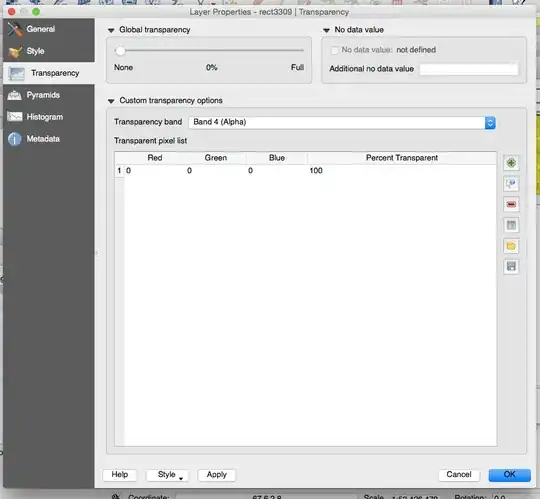Click the Green column header
This screenshot has width=540, height=499.
pyautogui.click(x=216, y=158)
